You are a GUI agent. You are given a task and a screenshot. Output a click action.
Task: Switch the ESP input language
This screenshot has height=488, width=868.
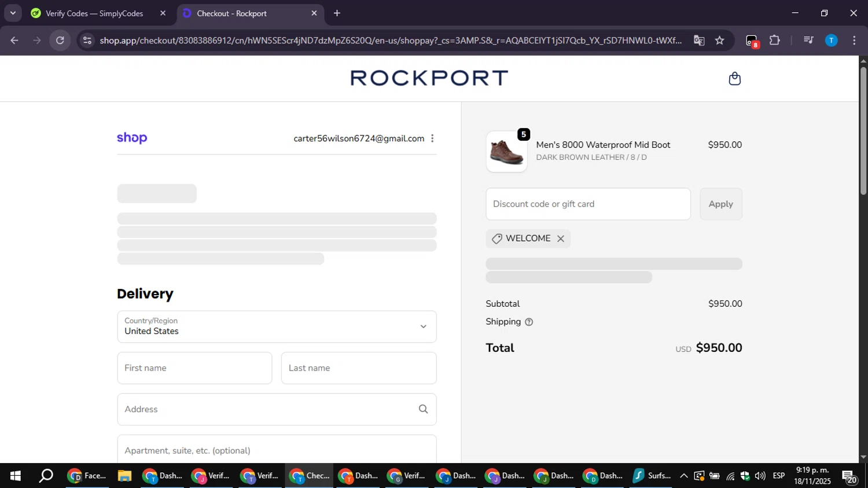[779, 476]
